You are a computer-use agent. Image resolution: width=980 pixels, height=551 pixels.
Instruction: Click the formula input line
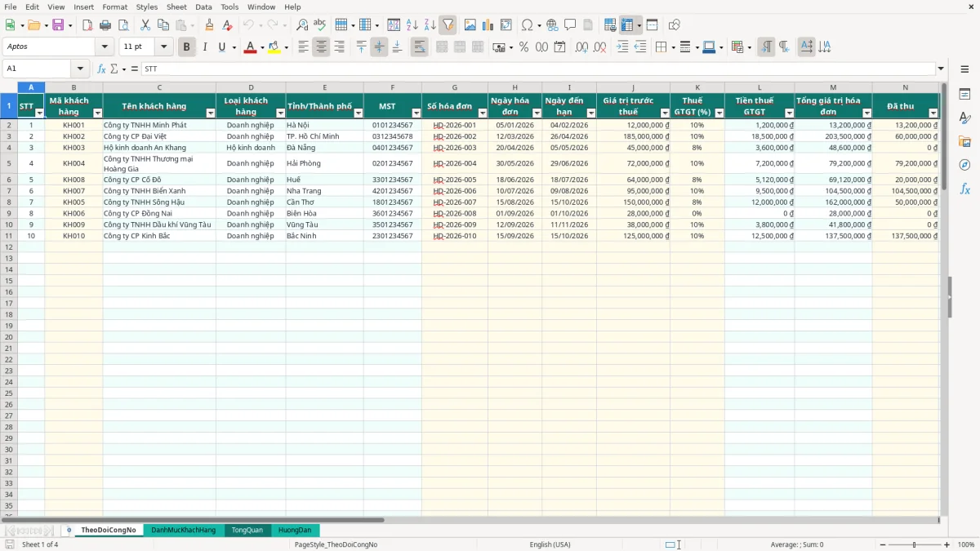click(x=538, y=69)
